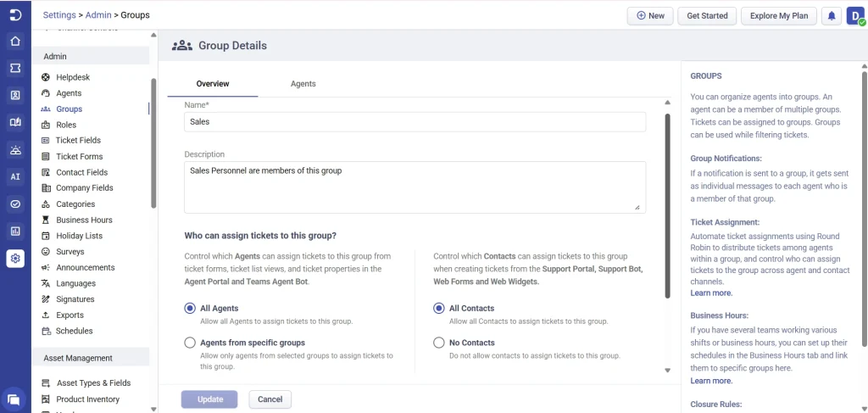Click the Explore My Plan button
The height and width of the screenshot is (413, 868).
[x=779, y=16]
